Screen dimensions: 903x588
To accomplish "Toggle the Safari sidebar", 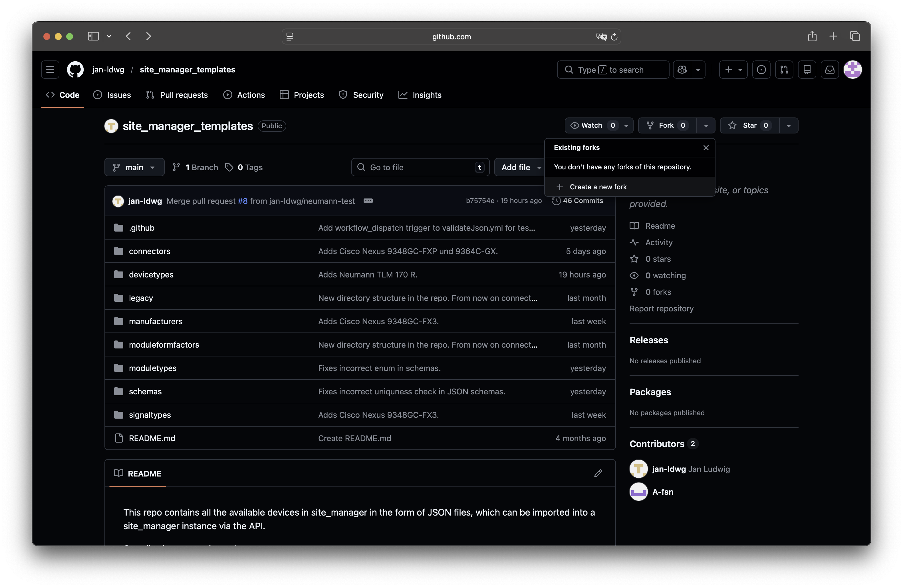I will [93, 37].
